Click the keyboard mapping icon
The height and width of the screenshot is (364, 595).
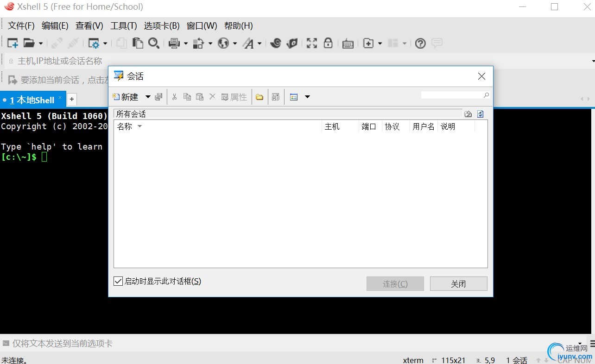[348, 44]
